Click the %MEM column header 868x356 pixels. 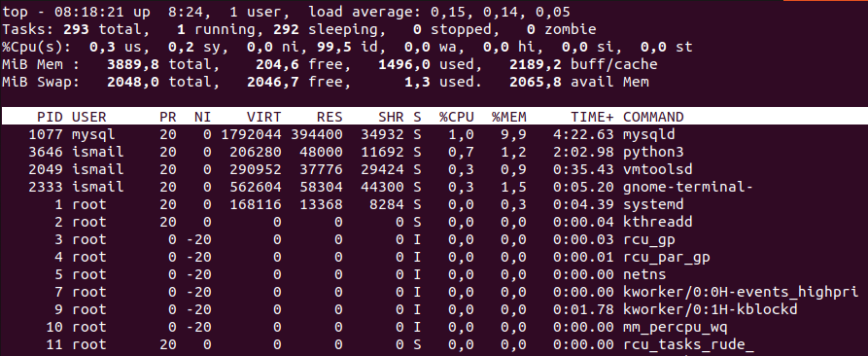pyautogui.click(x=508, y=117)
